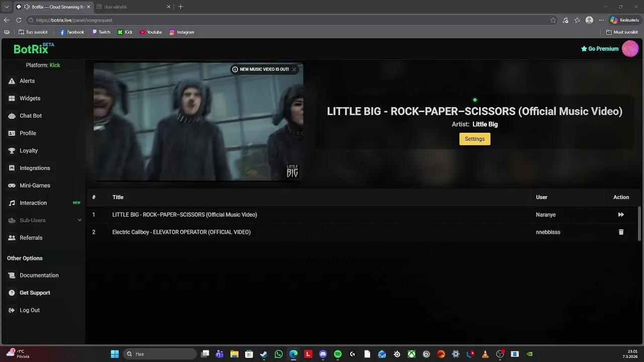Open WhatsApp from the taskbar

tap(279, 354)
